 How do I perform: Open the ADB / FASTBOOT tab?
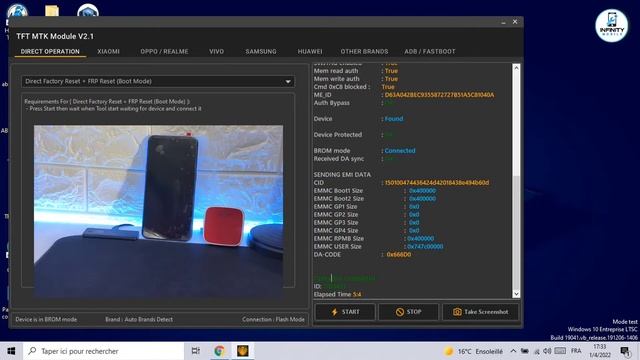pos(430,51)
